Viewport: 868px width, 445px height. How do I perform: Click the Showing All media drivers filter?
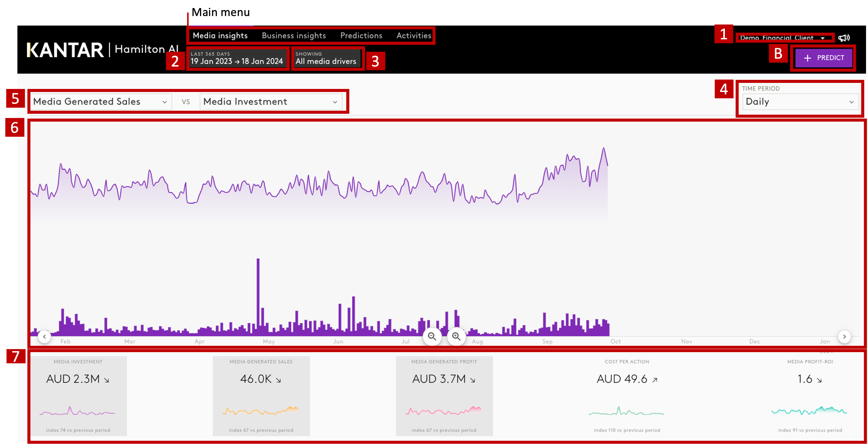coord(326,58)
